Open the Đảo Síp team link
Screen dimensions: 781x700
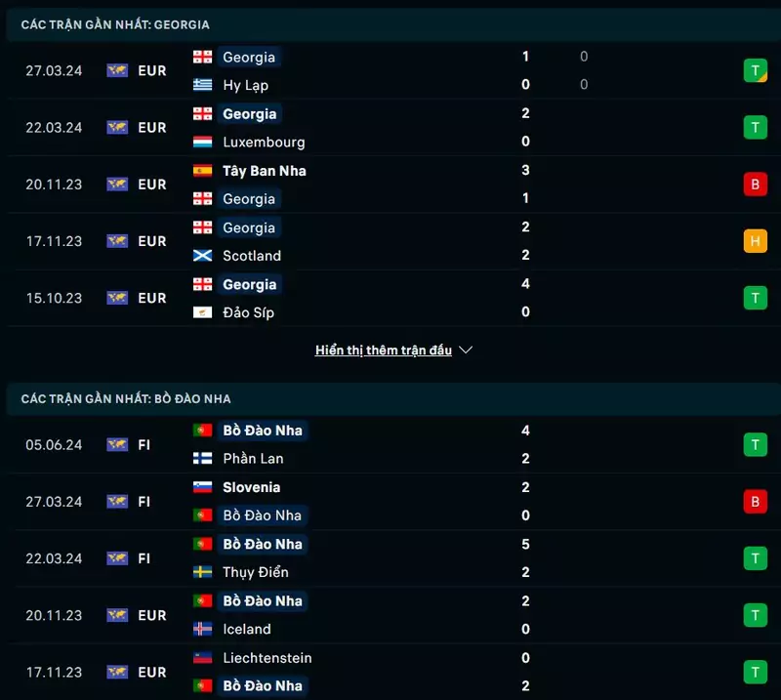pyautogui.click(x=248, y=312)
